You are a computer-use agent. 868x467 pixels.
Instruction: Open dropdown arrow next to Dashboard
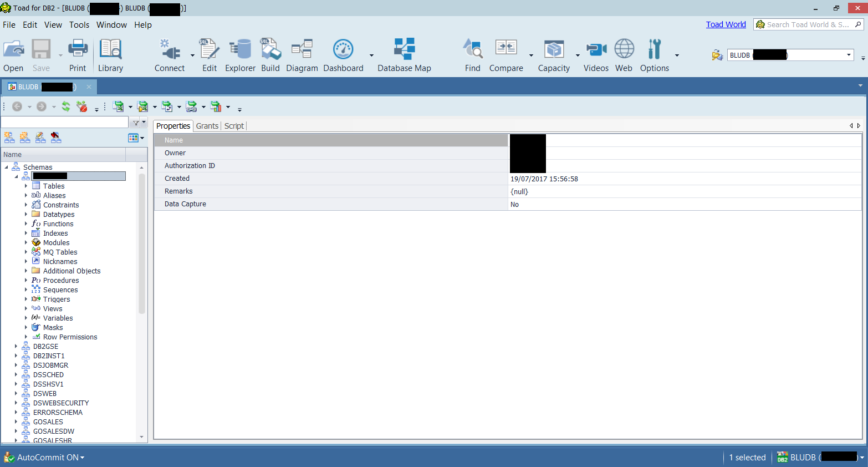[x=371, y=55]
